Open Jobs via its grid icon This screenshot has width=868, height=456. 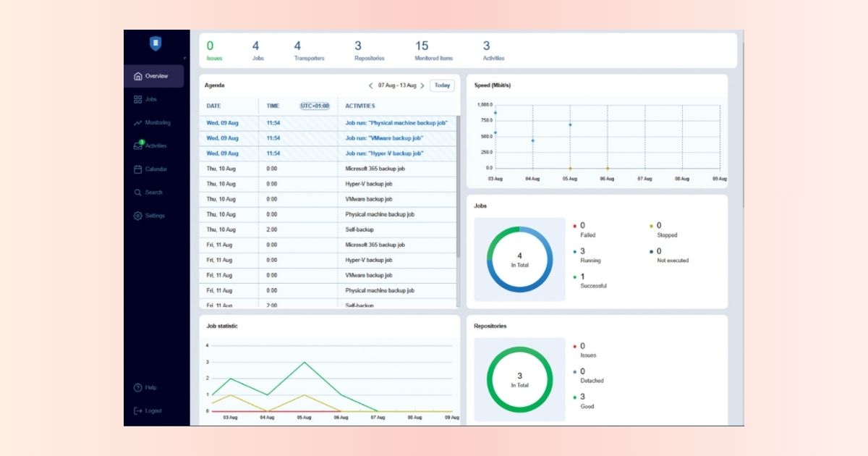coord(138,99)
